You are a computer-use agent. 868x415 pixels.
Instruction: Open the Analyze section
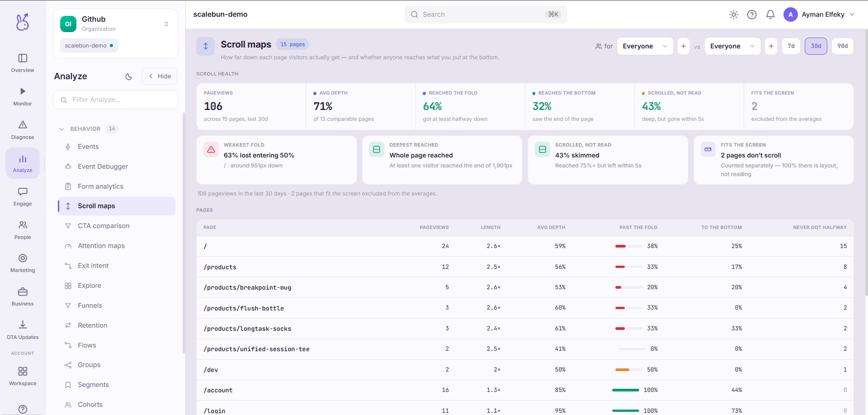(x=23, y=163)
